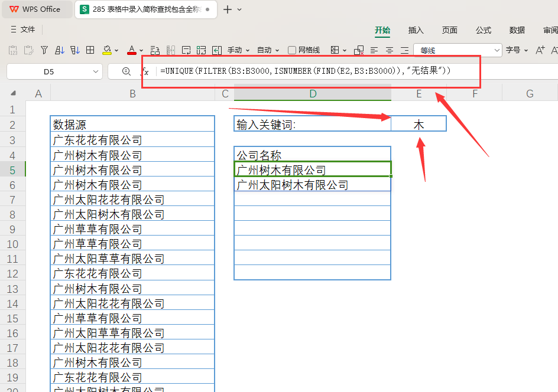Toggle the 网格线 gridlines checkbox
This screenshot has width=558, height=392.
pos(292,50)
